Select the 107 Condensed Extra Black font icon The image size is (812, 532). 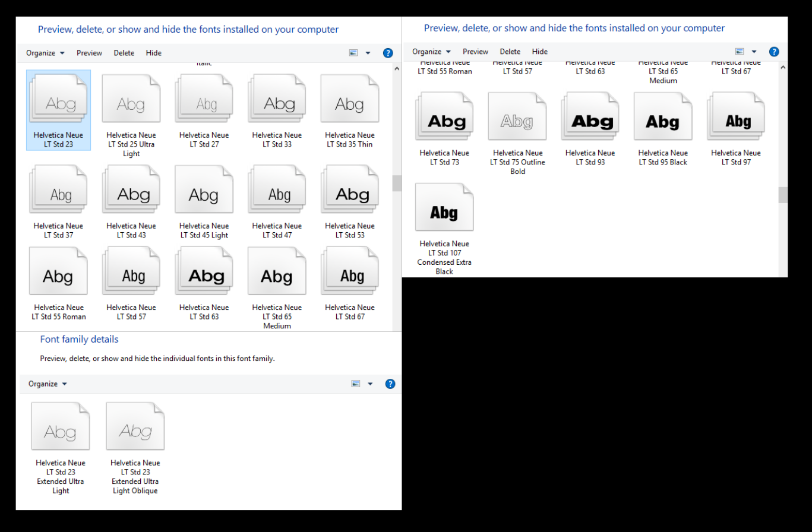444,207
